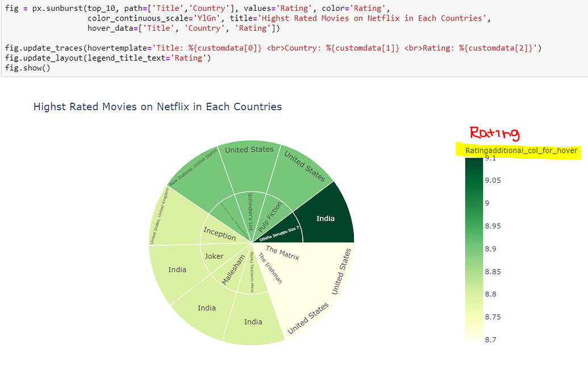
Task: Click the fig.update_traces code line
Action: pos(273,48)
